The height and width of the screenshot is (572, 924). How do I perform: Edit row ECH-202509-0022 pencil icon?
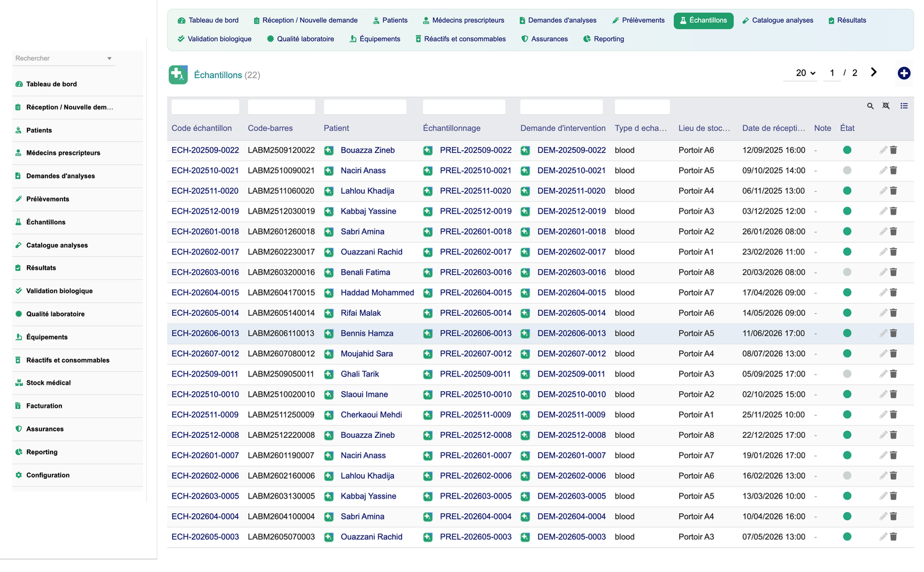click(883, 150)
